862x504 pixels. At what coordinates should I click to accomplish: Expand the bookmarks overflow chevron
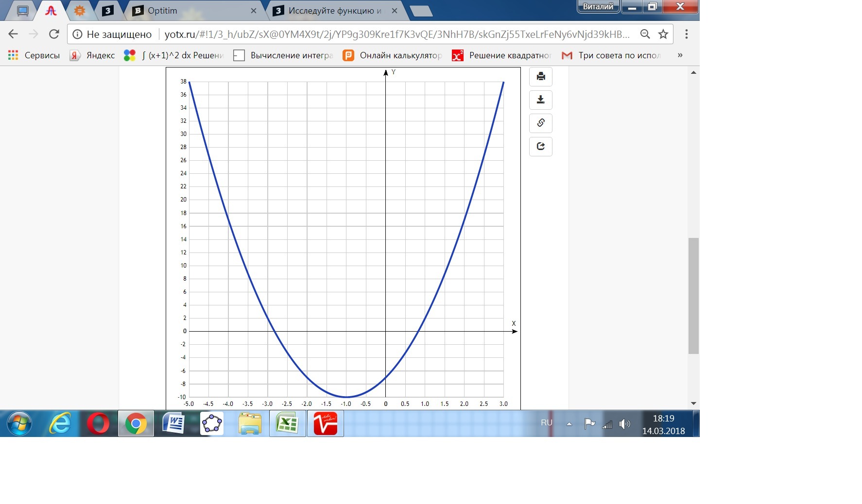pos(680,55)
